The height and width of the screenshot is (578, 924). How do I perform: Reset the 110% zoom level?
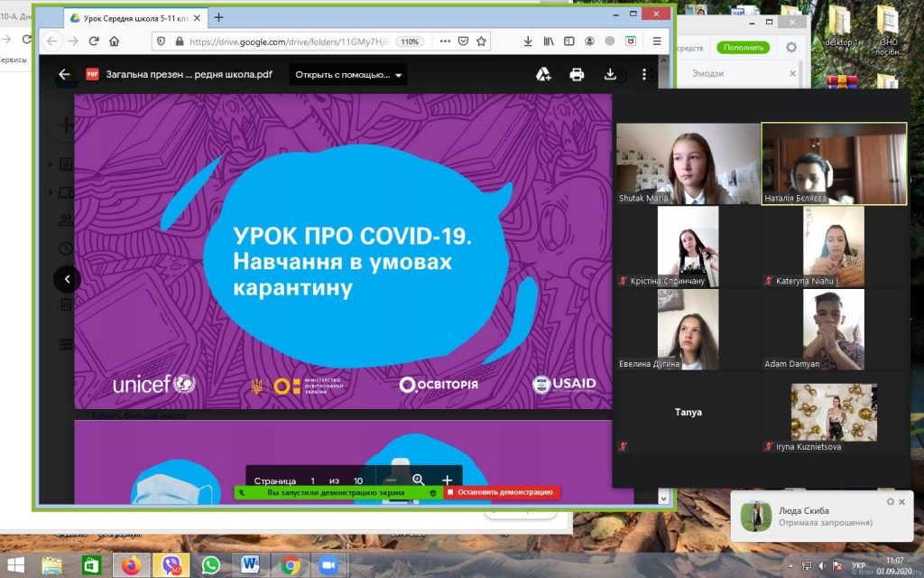click(410, 42)
